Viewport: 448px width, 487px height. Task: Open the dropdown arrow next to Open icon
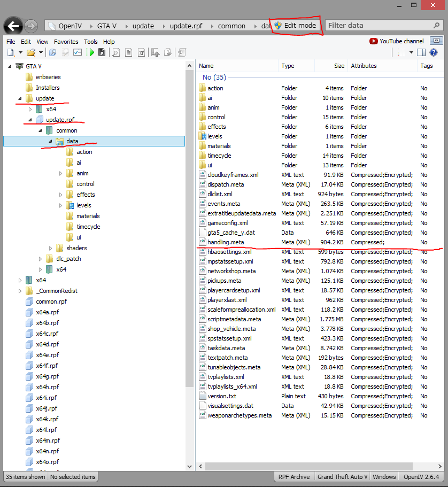tap(41, 52)
